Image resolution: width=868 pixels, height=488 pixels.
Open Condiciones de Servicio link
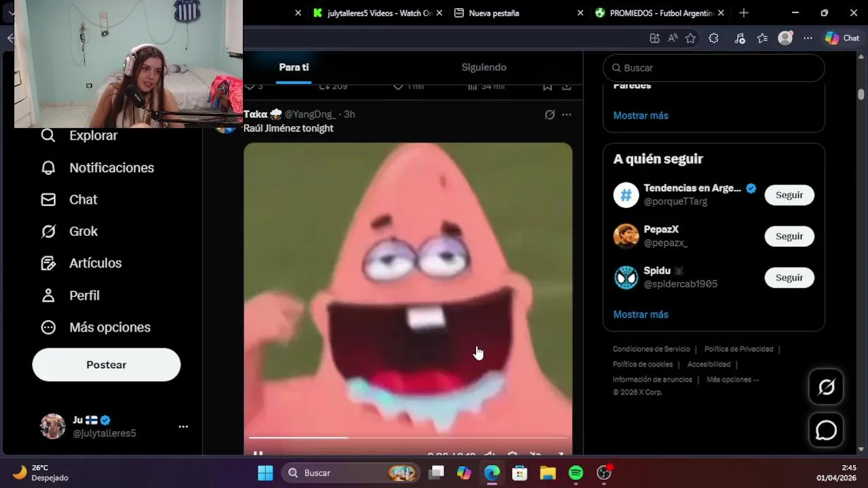651,349
